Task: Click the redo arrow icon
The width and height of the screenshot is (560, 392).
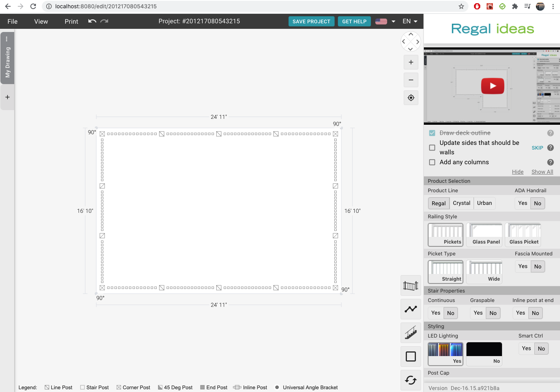Action: (104, 21)
